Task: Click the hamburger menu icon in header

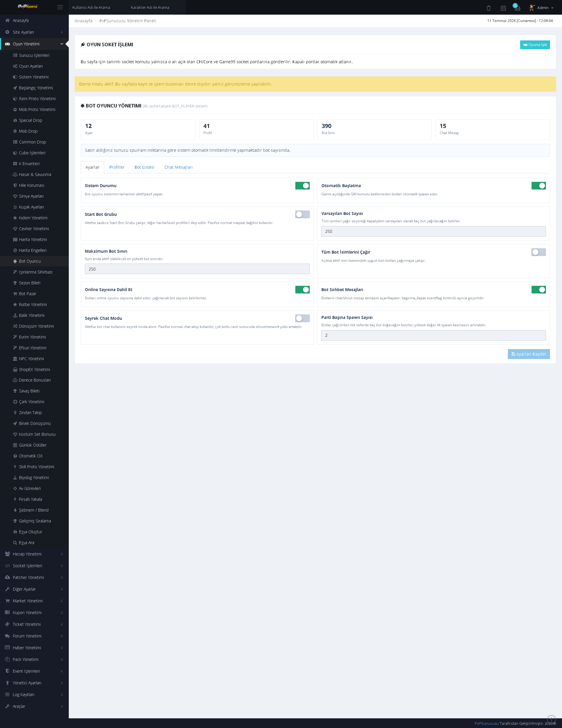Action: (60, 7)
